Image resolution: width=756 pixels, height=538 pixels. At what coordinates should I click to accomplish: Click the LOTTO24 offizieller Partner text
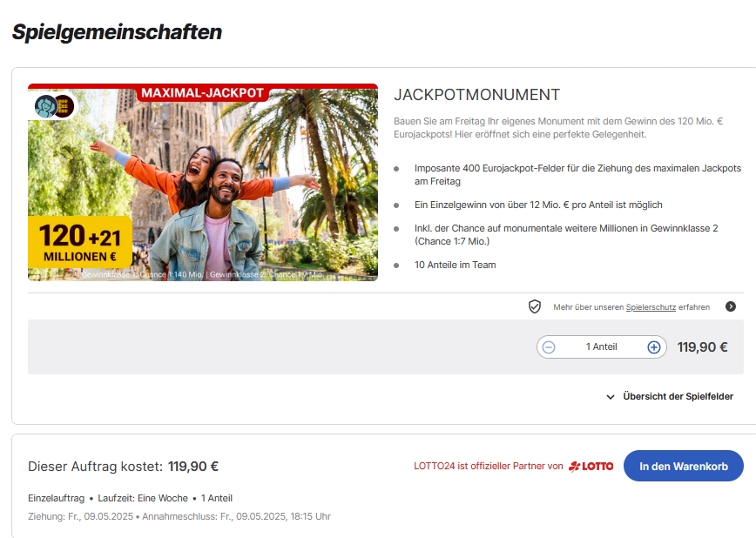click(x=489, y=466)
